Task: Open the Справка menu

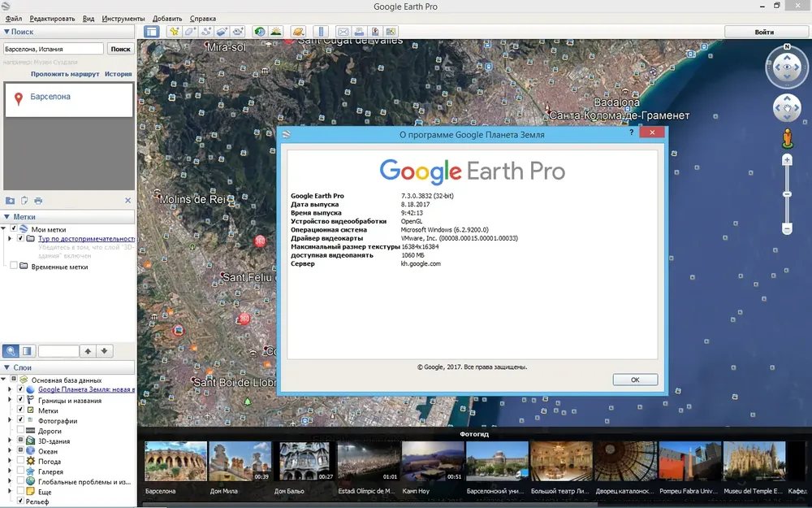Action: [202, 19]
